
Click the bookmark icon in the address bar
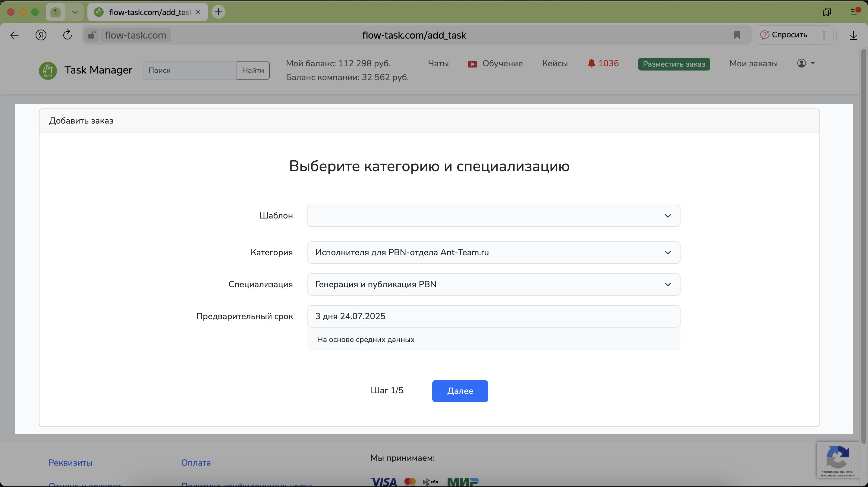point(737,35)
